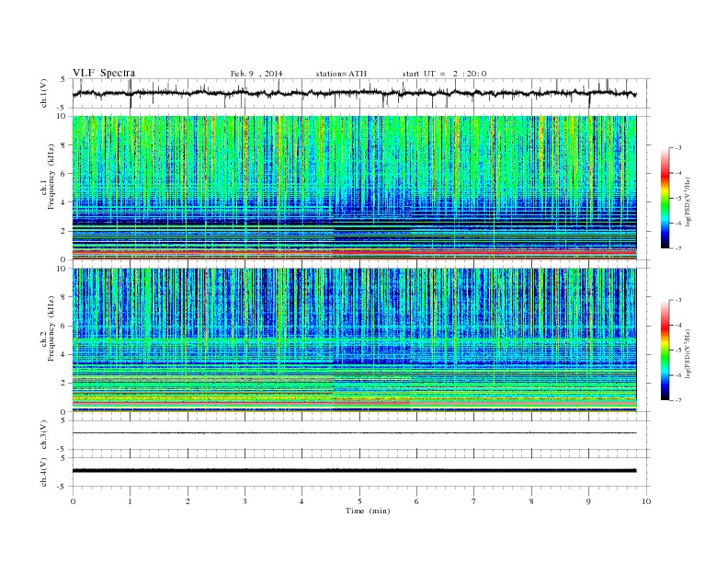Select the "start UT = 2 :20: 0" text

(444, 74)
